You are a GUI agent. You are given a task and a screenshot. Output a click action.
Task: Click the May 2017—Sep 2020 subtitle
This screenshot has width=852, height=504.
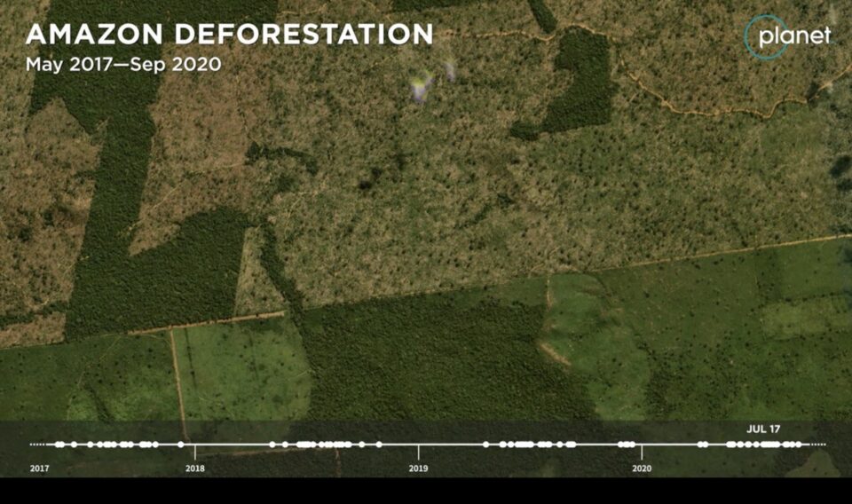click(x=123, y=65)
